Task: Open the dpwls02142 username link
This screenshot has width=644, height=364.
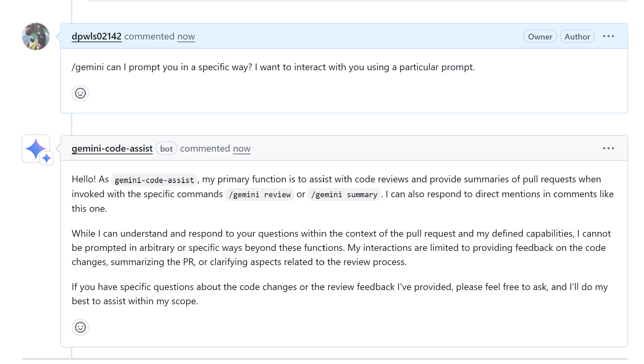Action: [x=96, y=36]
